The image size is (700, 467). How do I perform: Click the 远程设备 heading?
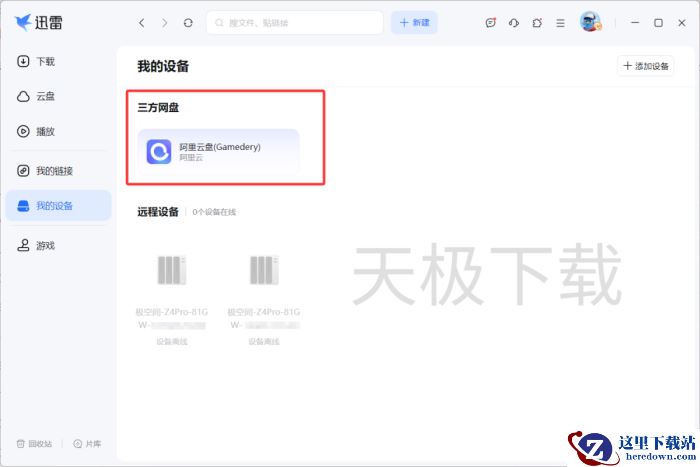pos(158,212)
